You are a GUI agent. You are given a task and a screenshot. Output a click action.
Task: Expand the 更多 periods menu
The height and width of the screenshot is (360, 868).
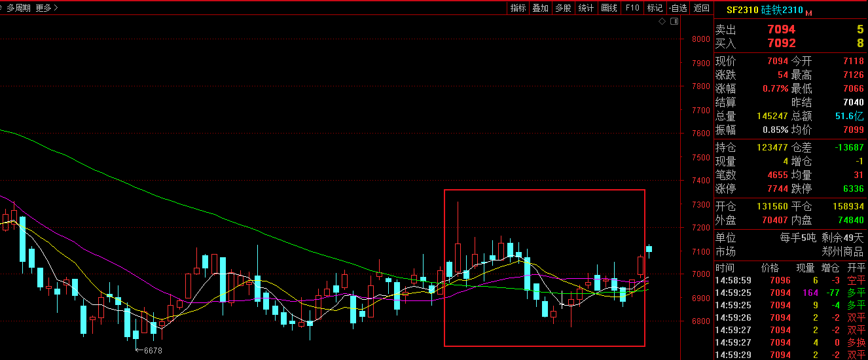click(x=46, y=8)
